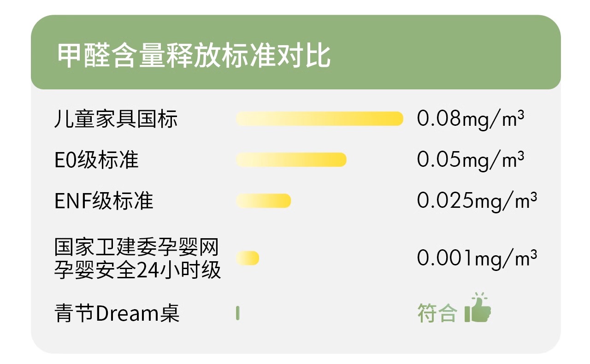Screen dimensions: 590x364
Task: Click the 甲醛含量释放标准对比 title text
Action: [194, 56]
